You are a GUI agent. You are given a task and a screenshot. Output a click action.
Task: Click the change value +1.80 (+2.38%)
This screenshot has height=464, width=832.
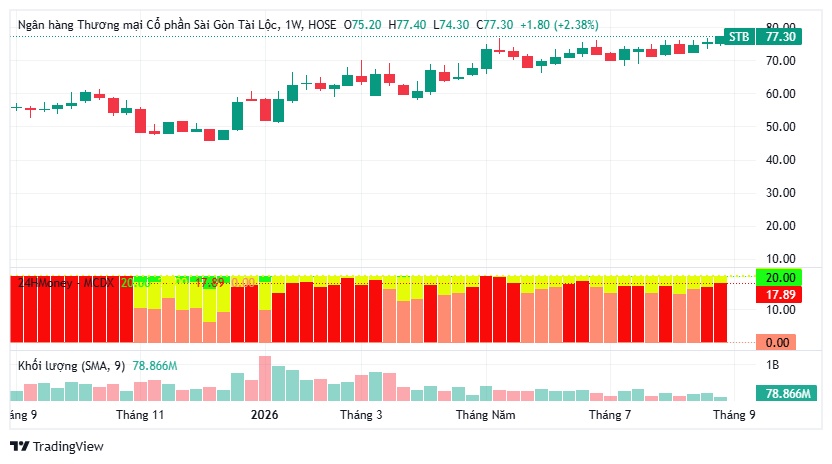(x=559, y=25)
